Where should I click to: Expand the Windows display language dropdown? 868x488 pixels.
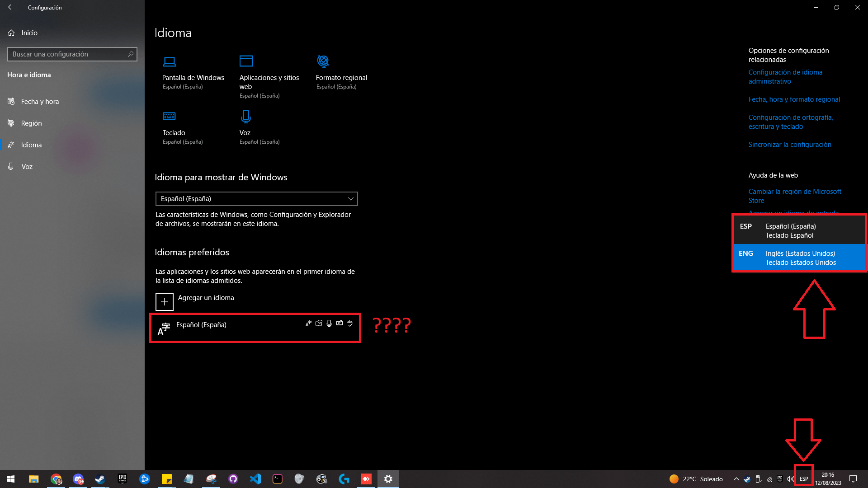pyautogui.click(x=256, y=199)
